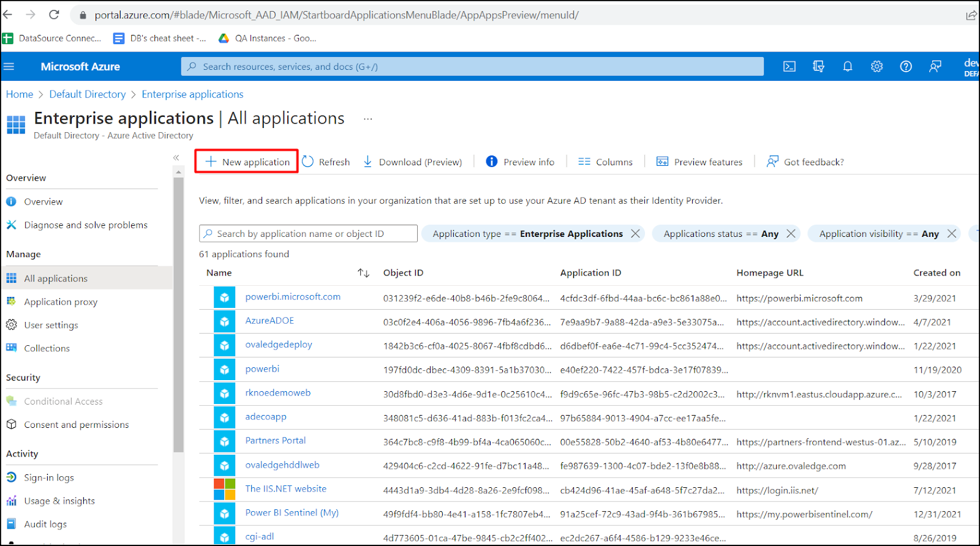
Task: Sort by Name column arrows
Action: click(x=364, y=273)
